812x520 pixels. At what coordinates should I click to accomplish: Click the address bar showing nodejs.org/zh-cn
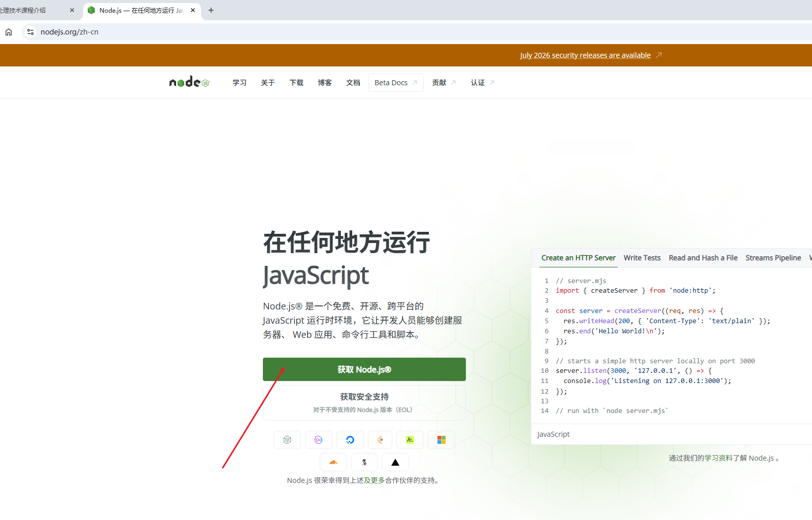(416, 32)
